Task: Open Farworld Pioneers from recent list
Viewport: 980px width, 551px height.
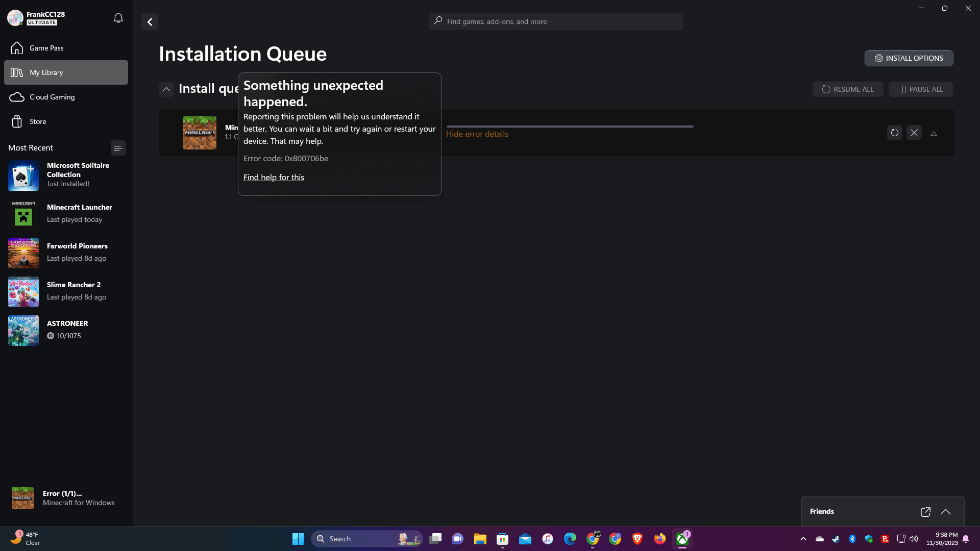Action: pos(66,253)
